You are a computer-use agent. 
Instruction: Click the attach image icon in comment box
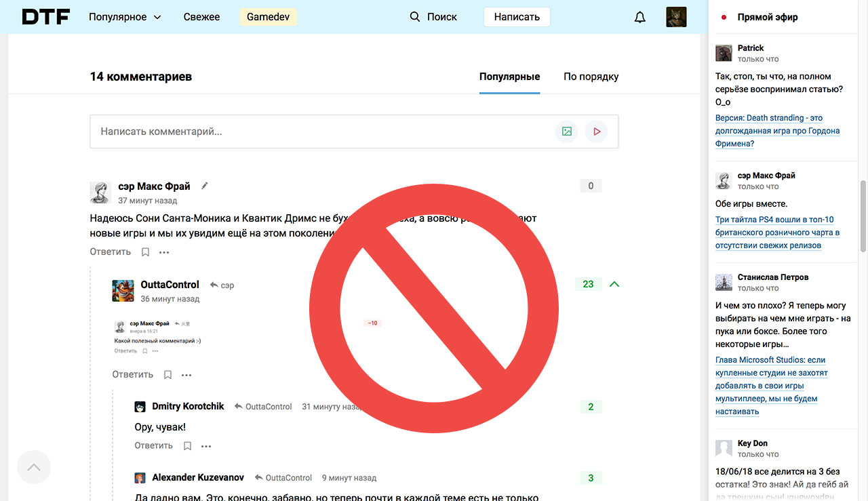[x=566, y=131]
